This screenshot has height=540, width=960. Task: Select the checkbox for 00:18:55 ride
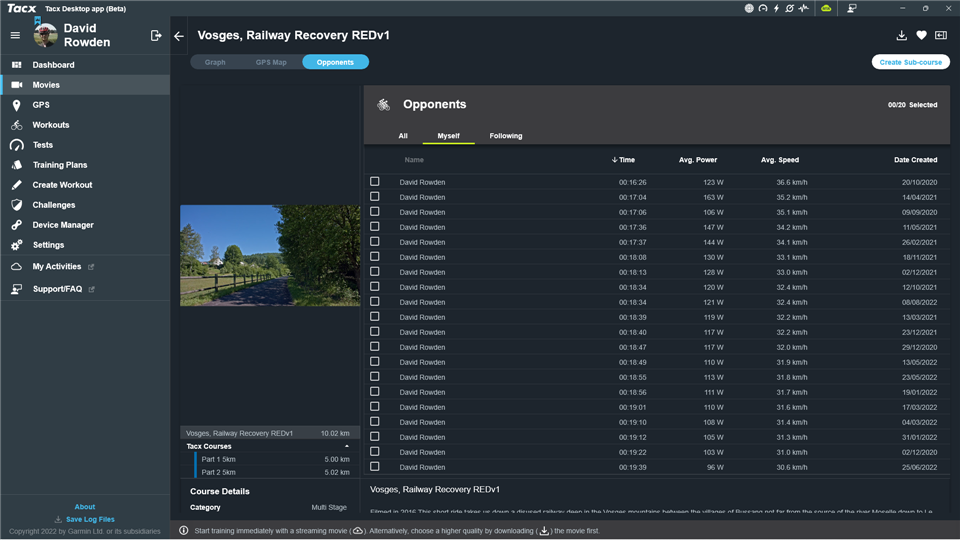(375, 377)
